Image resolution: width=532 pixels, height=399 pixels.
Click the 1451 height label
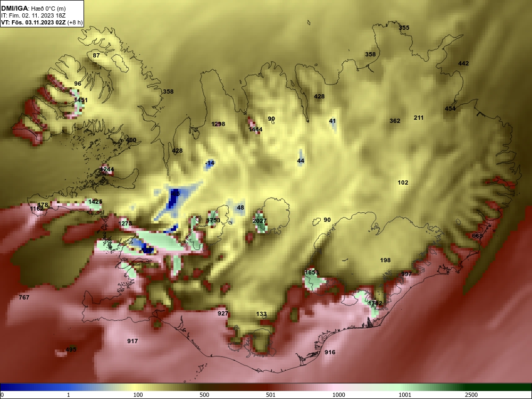click(81, 100)
